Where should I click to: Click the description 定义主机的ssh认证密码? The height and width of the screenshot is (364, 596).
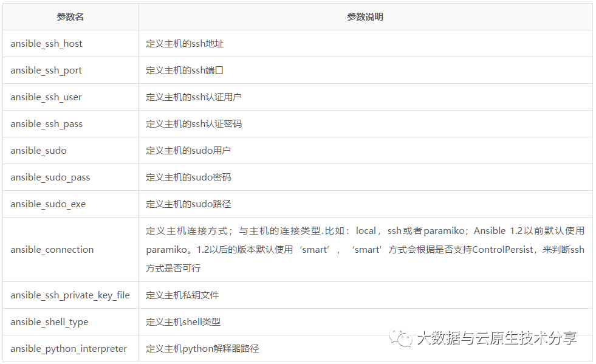click(194, 124)
